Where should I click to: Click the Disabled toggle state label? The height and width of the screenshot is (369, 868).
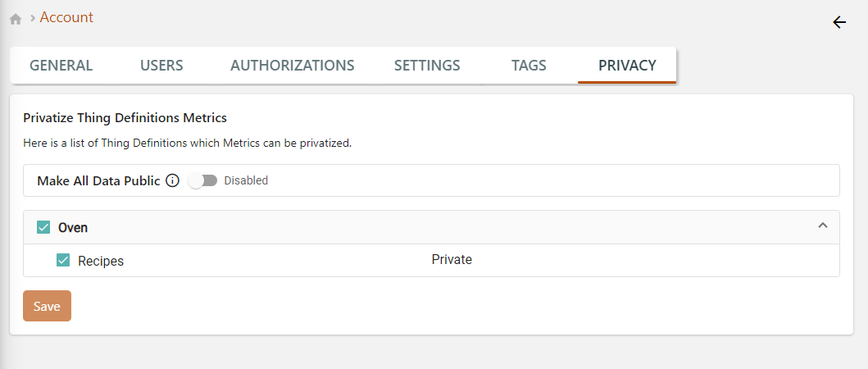(246, 180)
